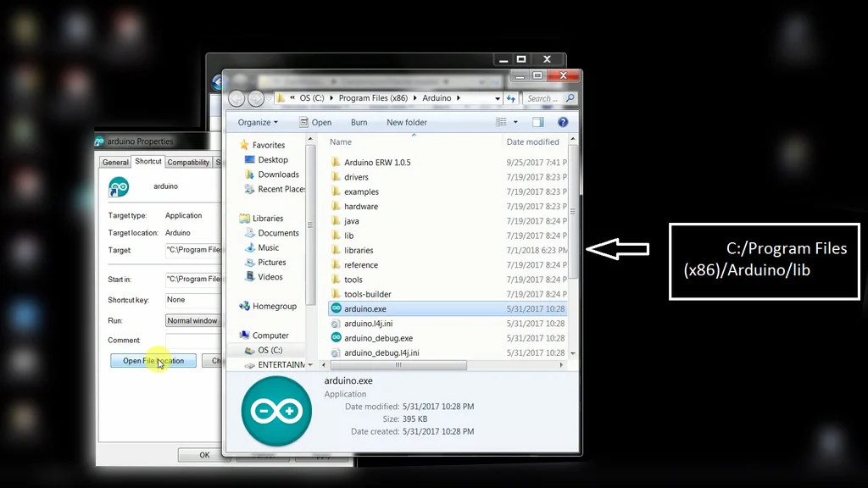This screenshot has height=488, width=868.
Task: Select the drivers folder icon
Action: point(336,177)
